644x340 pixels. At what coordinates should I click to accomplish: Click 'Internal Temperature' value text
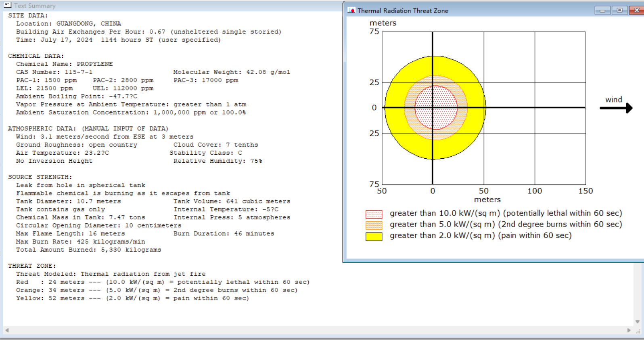tap(226, 209)
